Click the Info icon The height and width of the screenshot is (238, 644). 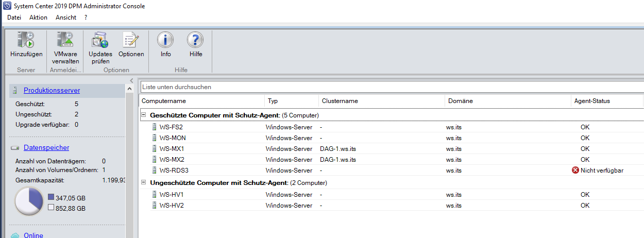pos(165,40)
